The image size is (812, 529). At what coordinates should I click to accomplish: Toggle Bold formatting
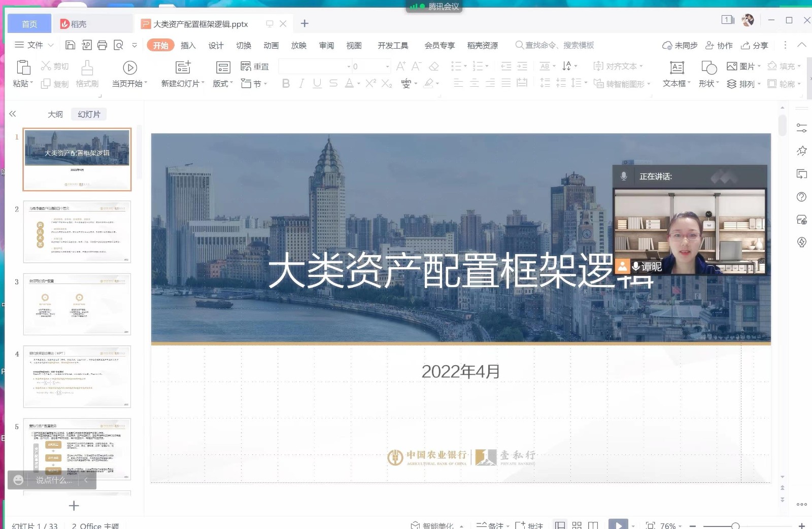[x=286, y=83]
